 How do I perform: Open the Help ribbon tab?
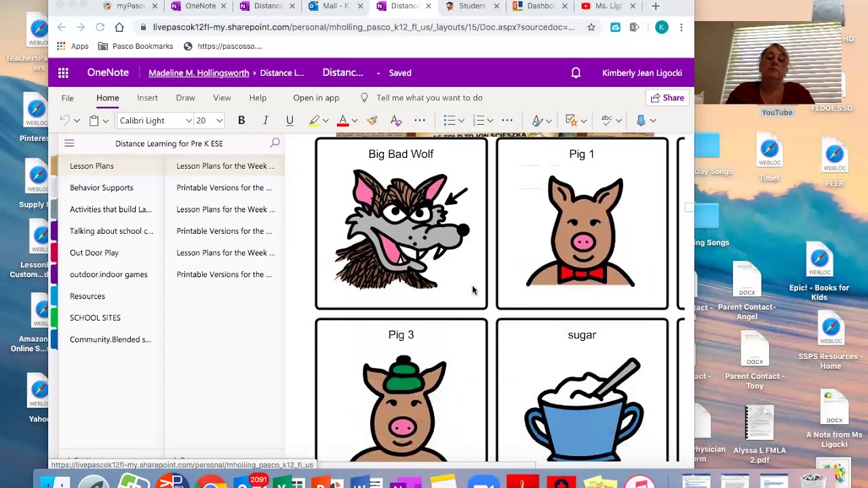[x=258, y=98]
